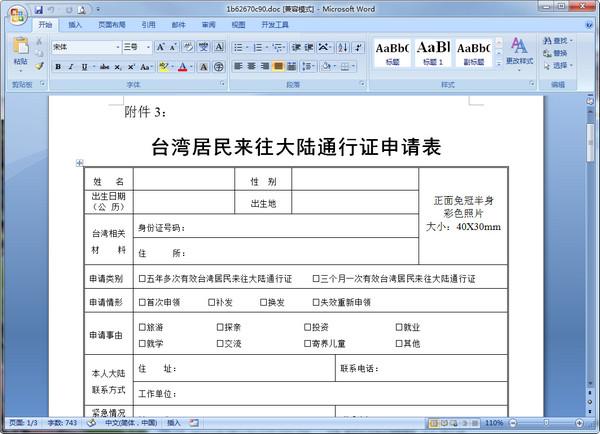Viewport: 600px width, 434px height.
Task: Click the Save floppy disk icon
Action: (39, 10)
